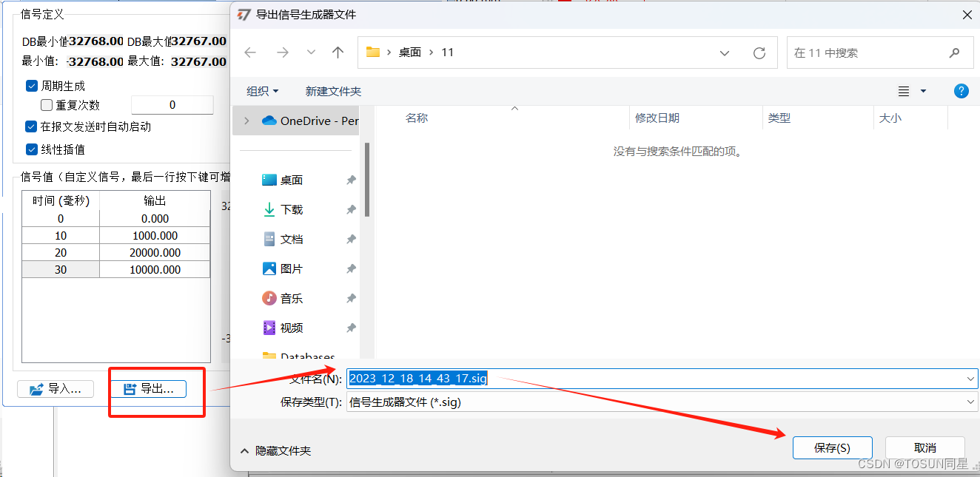The width and height of the screenshot is (980, 477).
Task: Click navigation pane scrollbar
Action: [367, 180]
